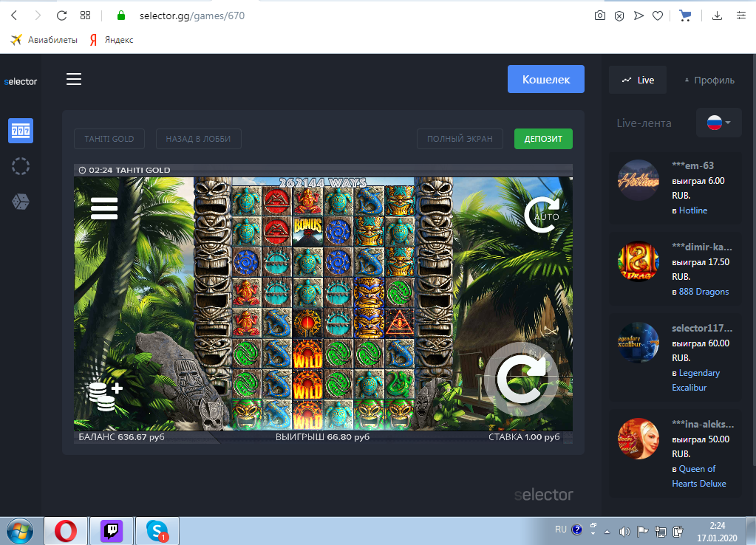
Task: Open Opera from the taskbar
Action: coord(66,531)
